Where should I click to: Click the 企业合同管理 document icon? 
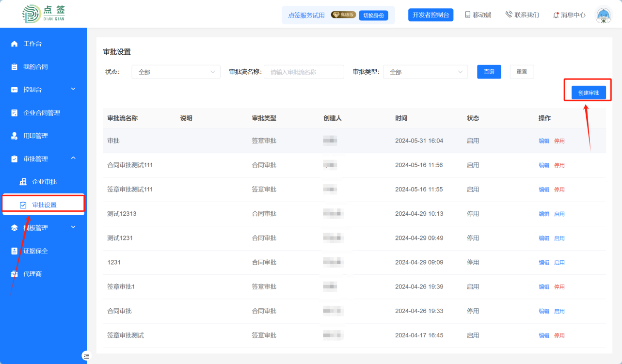click(14, 113)
